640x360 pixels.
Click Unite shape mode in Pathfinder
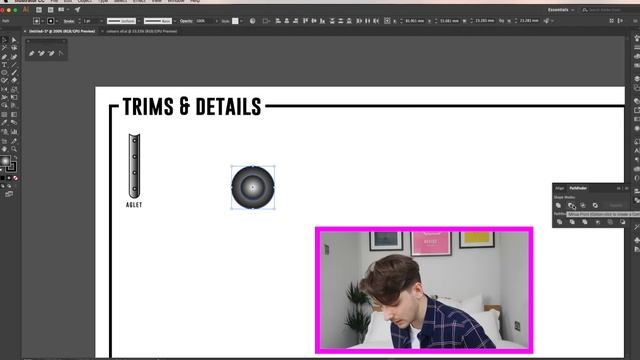pos(558,205)
